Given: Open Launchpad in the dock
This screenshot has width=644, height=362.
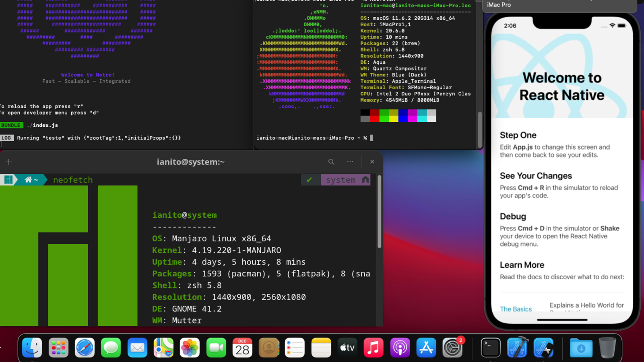Looking at the screenshot, I should tap(58, 347).
